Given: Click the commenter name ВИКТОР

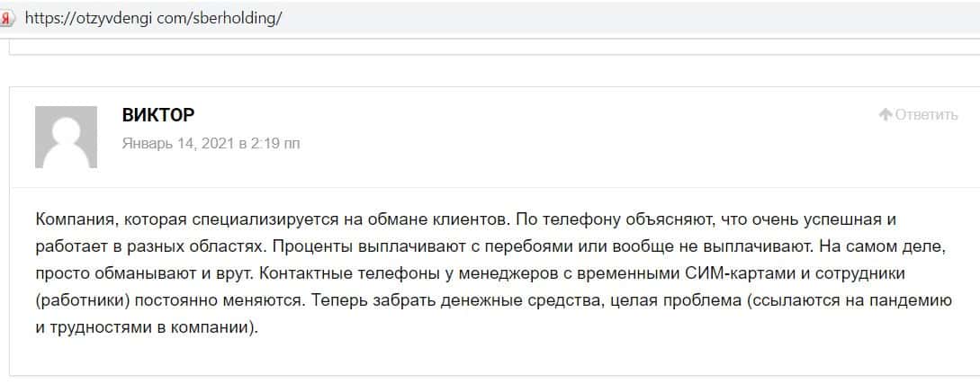Looking at the screenshot, I should point(158,115).
